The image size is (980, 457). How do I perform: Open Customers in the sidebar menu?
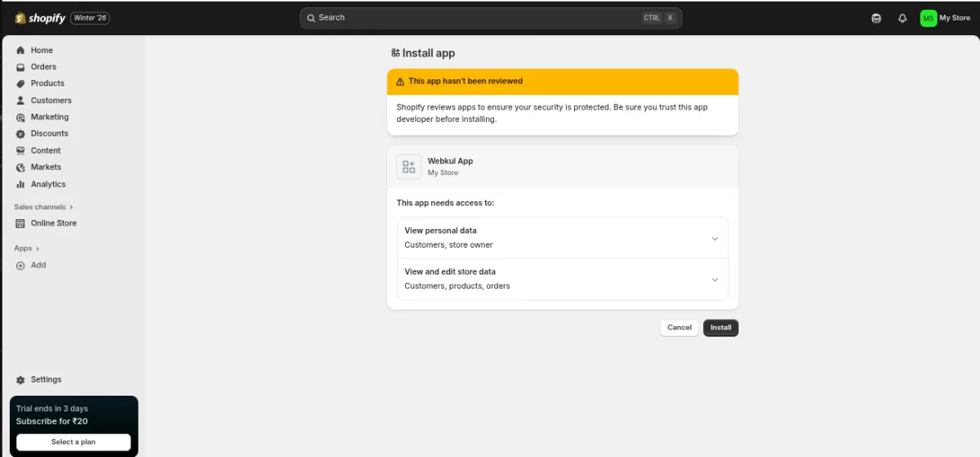(x=51, y=101)
